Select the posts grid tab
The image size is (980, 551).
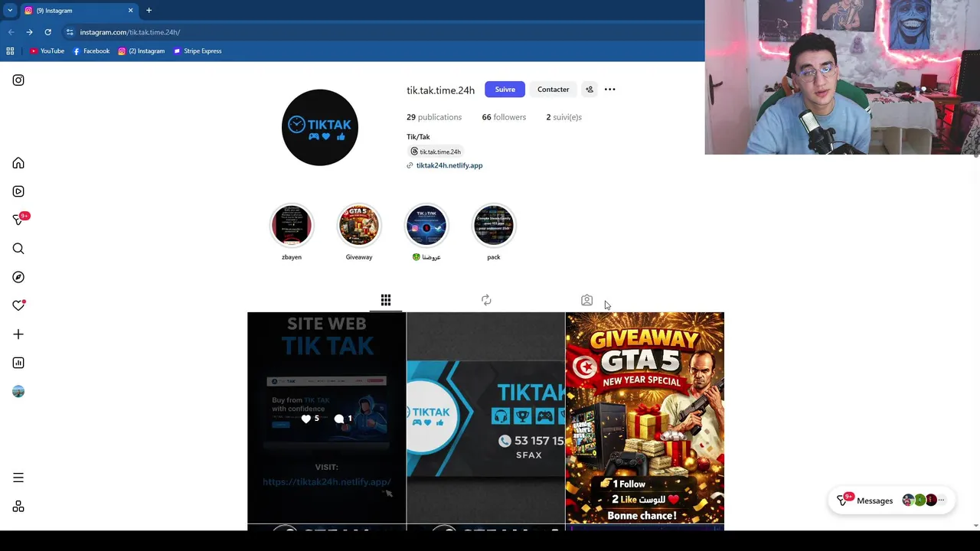pyautogui.click(x=386, y=300)
